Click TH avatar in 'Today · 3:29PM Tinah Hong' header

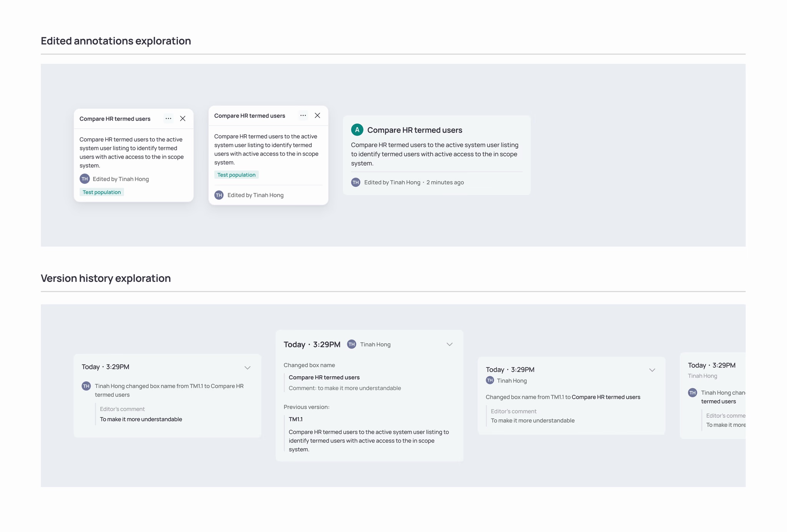(x=351, y=344)
